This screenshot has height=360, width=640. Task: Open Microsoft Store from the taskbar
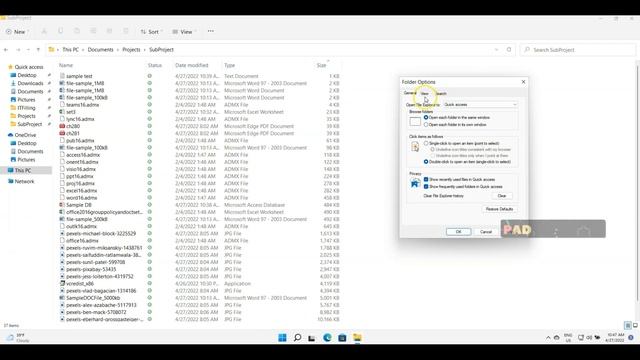(342, 338)
